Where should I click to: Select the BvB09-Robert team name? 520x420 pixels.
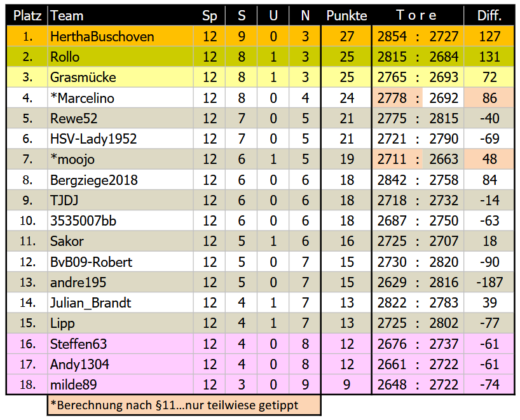click(91, 262)
